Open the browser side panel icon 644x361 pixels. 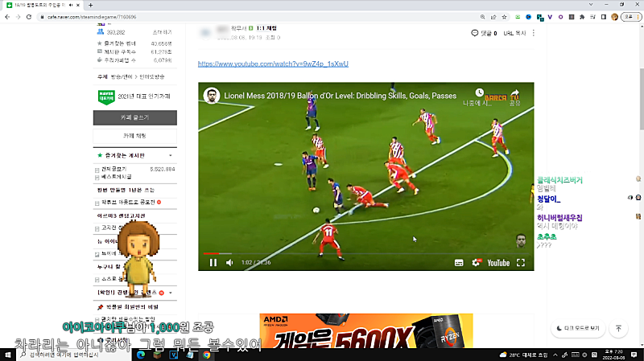pos(603,17)
